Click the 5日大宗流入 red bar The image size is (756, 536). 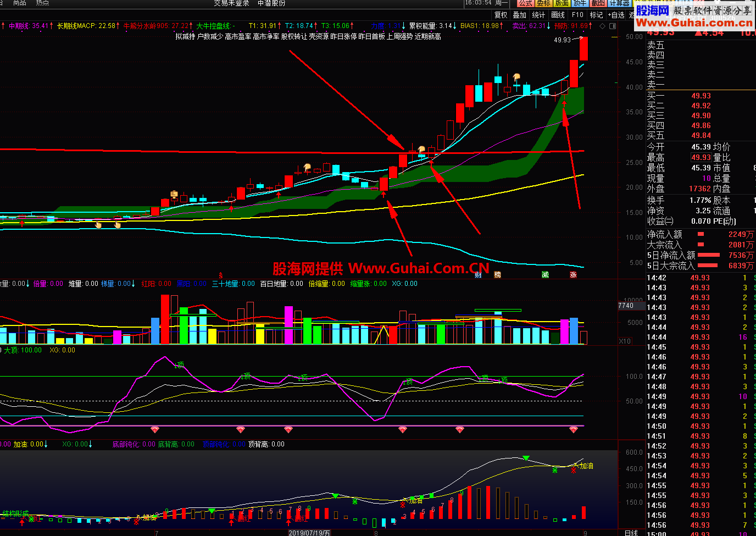pos(708,266)
